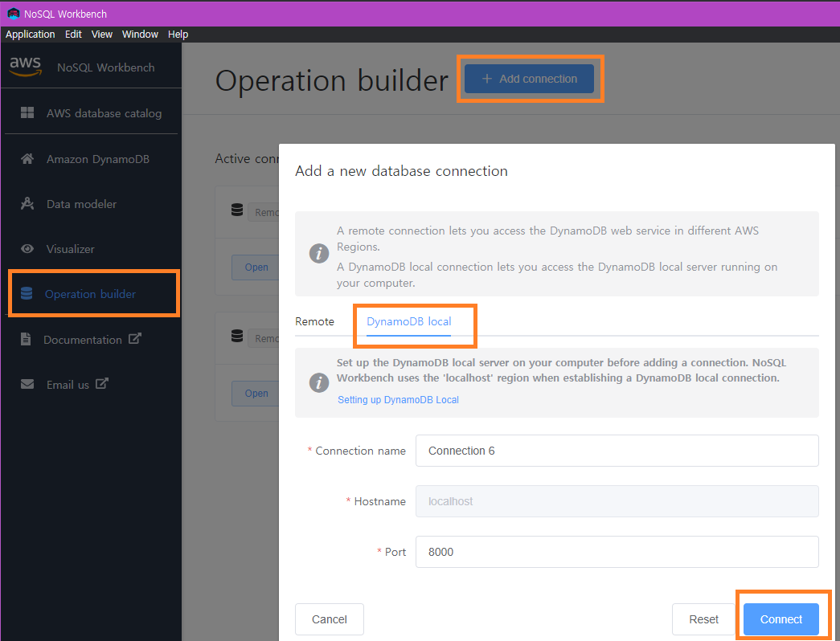This screenshot has width=840, height=641.
Task: Click the Reset button
Action: 703,619
